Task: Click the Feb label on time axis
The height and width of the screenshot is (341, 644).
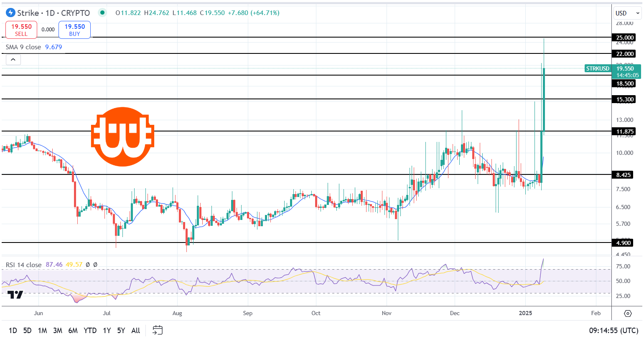Action: click(596, 313)
